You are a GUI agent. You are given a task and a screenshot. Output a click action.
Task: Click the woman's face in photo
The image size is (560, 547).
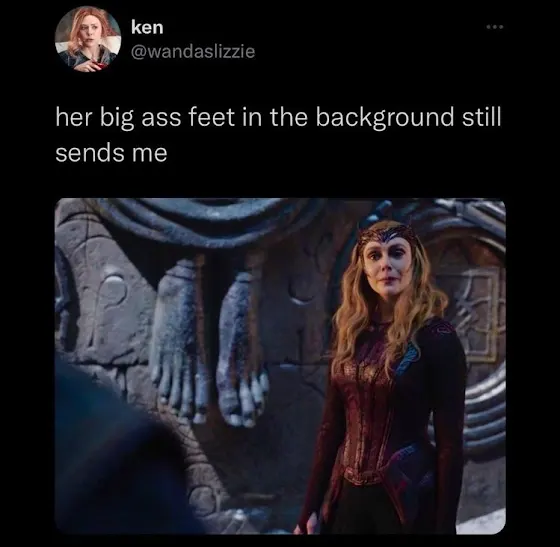coord(388,264)
